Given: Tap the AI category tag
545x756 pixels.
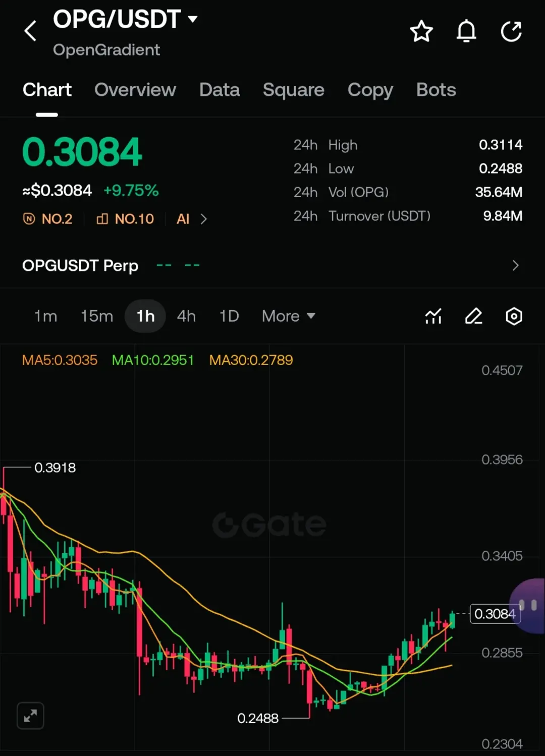Looking at the screenshot, I should [x=183, y=219].
